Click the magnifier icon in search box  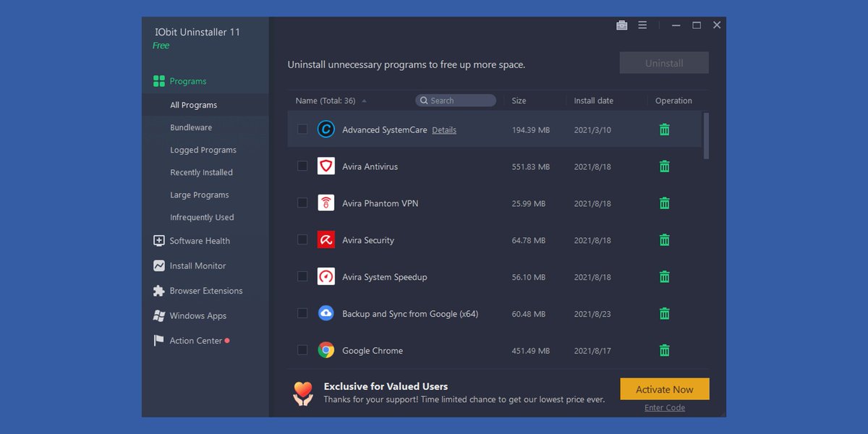click(x=425, y=101)
